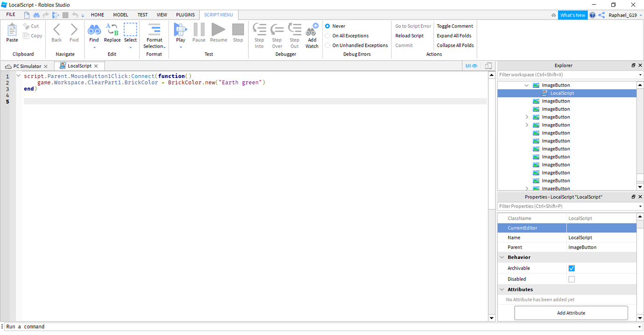Open the Filter Properties dropdown arrow
The image size is (644, 335).
[640, 206]
